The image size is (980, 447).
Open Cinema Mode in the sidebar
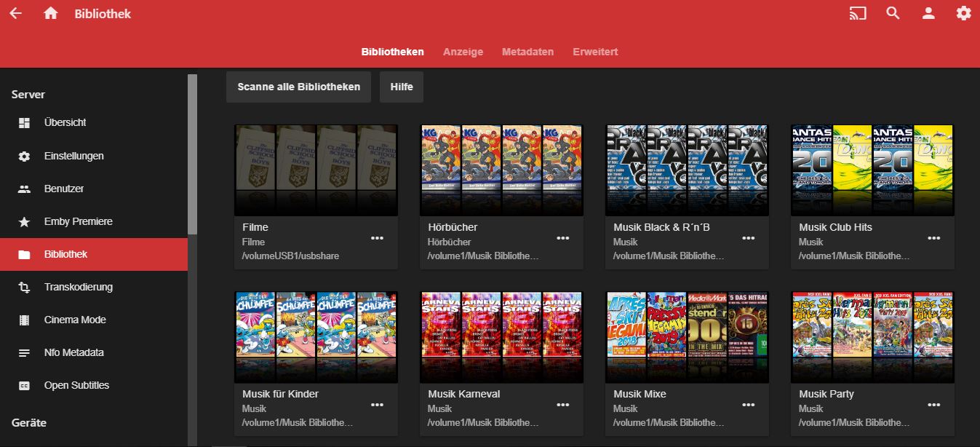(94, 320)
